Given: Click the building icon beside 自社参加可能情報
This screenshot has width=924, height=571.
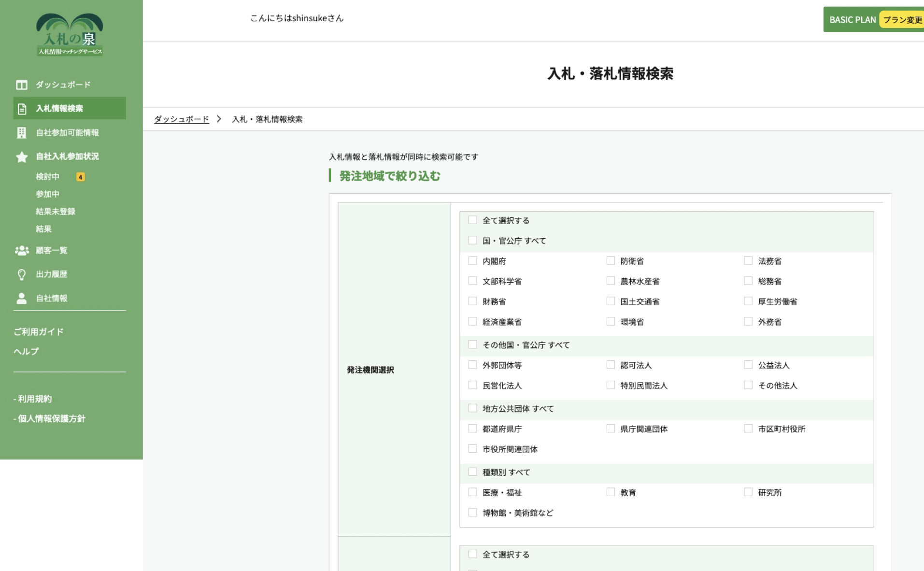Looking at the screenshot, I should point(22,133).
